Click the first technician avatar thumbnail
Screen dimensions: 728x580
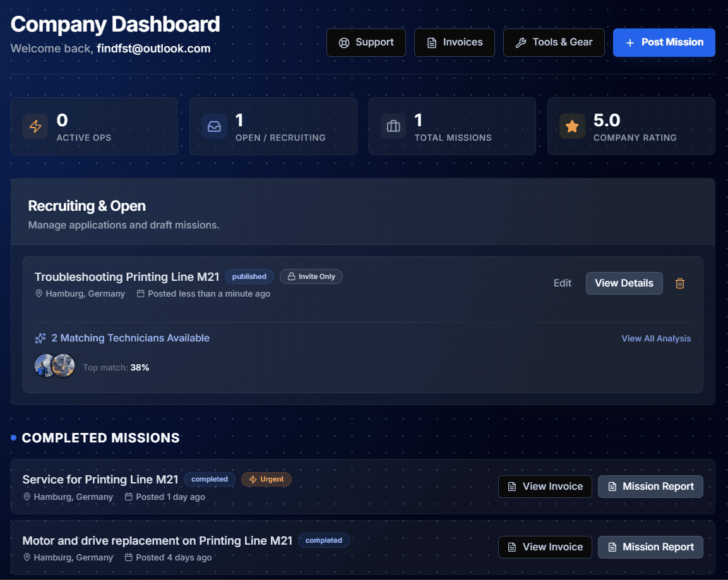point(43,365)
